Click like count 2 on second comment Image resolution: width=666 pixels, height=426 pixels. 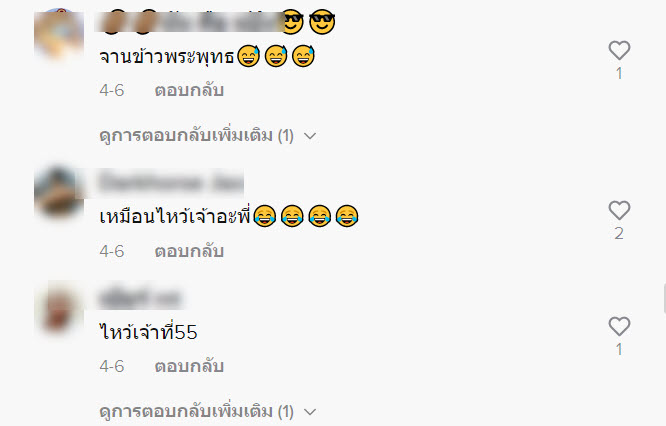619,233
